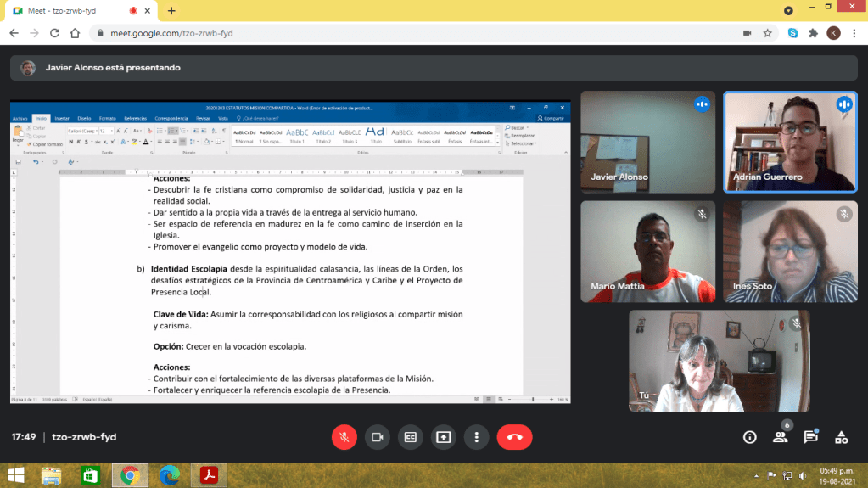The width and height of the screenshot is (868, 488).
Task: Reload the Meet page
Action: click(54, 33)
